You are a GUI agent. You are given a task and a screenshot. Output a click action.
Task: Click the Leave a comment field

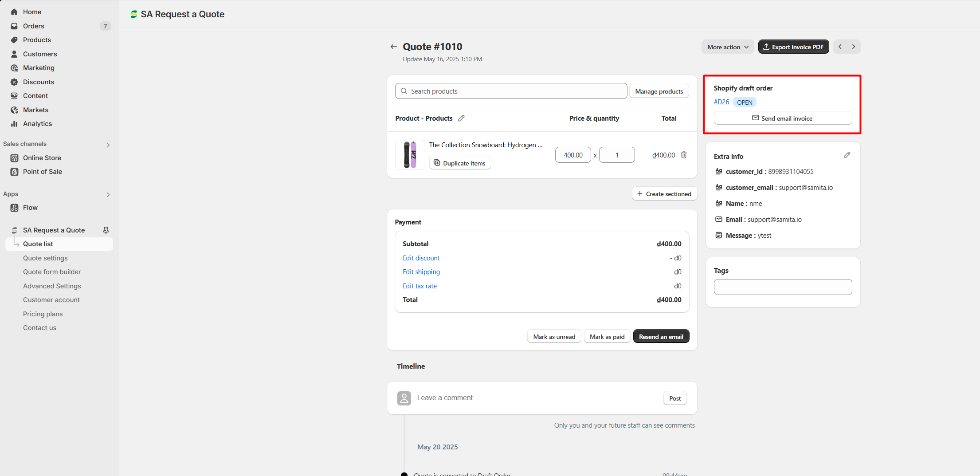coord(537,398)
